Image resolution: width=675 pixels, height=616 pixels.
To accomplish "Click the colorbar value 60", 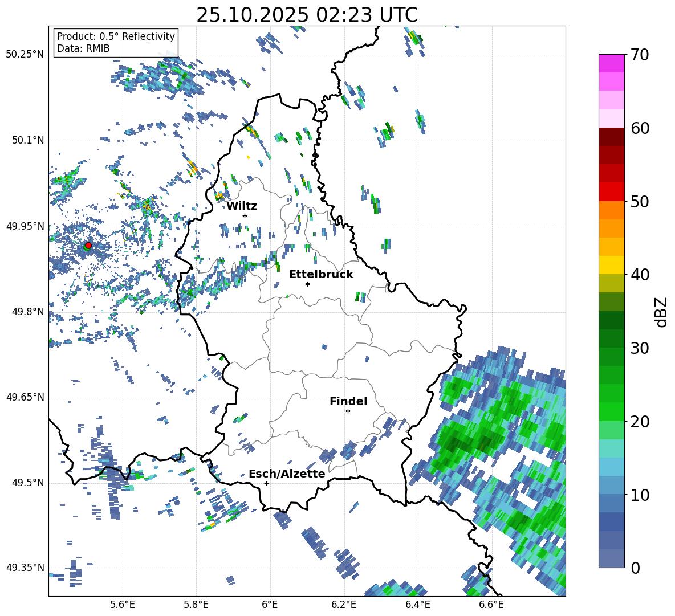I will coord(640,128).
